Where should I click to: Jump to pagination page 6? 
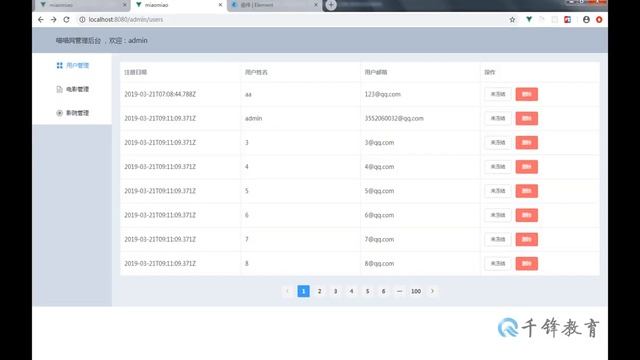(383, 291)
